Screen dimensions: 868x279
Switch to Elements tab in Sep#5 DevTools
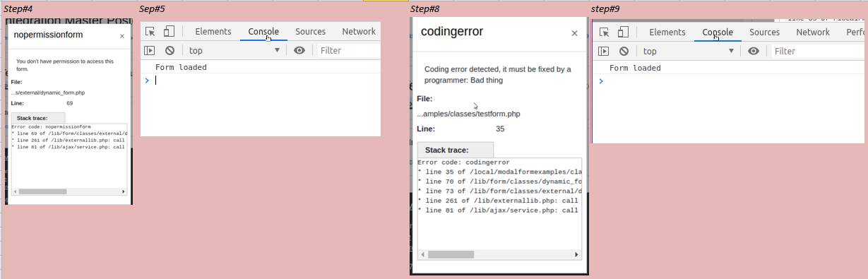click(x=213, y=31)
